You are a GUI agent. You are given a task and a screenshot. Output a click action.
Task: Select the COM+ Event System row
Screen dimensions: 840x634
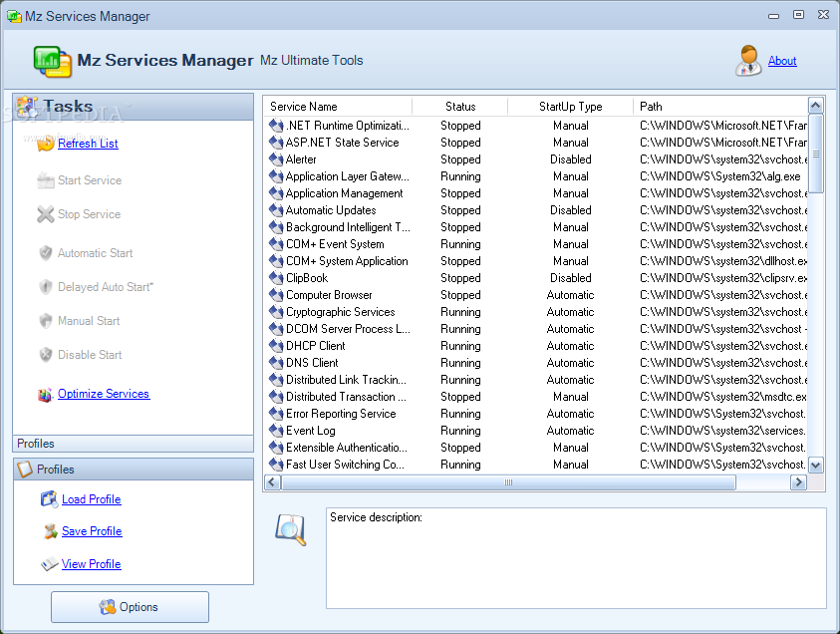pyautogui.click(x=536, y=244)
